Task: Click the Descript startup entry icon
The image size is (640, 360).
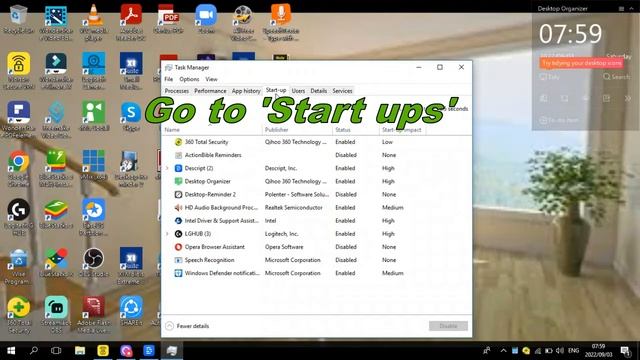Action: tap(178, 168)
